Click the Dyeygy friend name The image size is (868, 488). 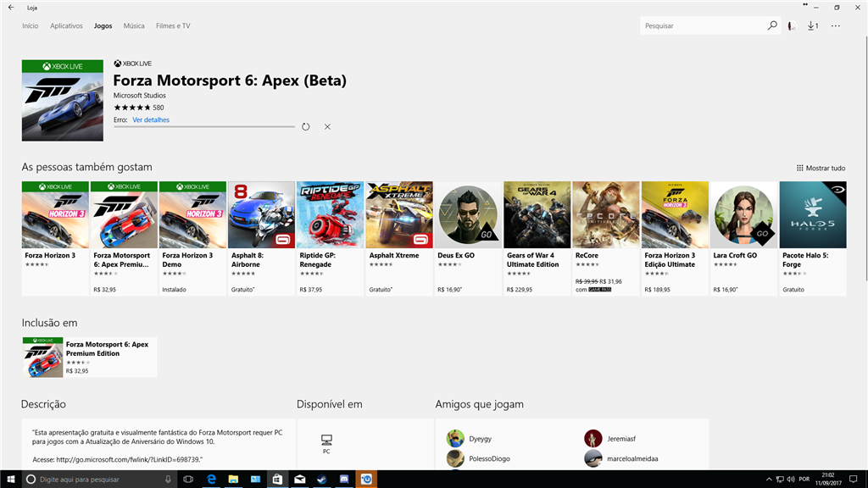[x=481, y=439]
